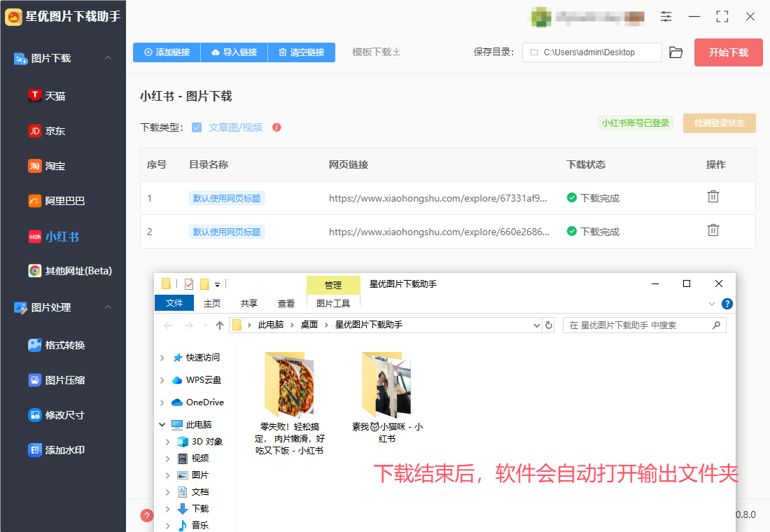Click the red help question mark icon
The height and width of the screenshot is (532, 770).
(146, 515)
